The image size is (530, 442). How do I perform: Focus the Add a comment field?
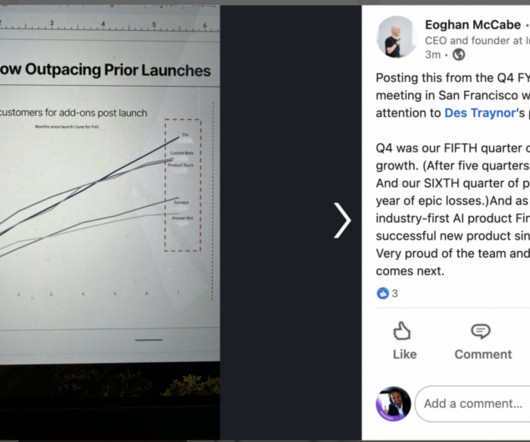473,404
